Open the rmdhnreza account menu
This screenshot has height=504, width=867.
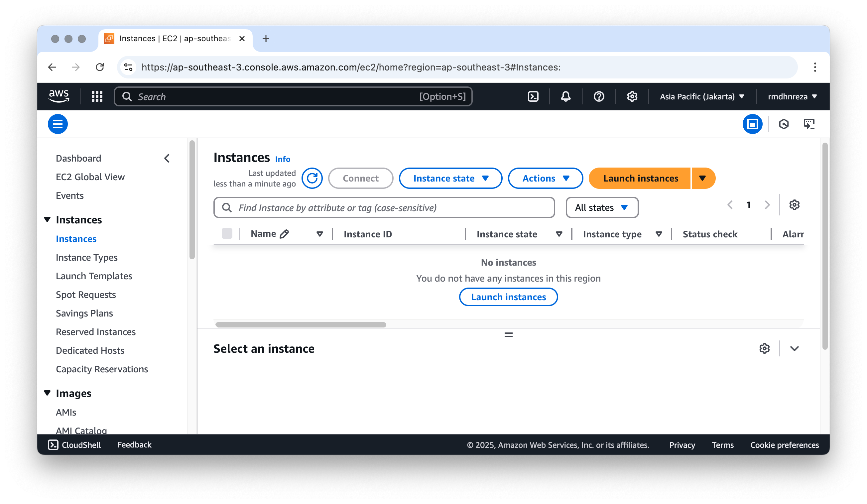coord(792,97)
